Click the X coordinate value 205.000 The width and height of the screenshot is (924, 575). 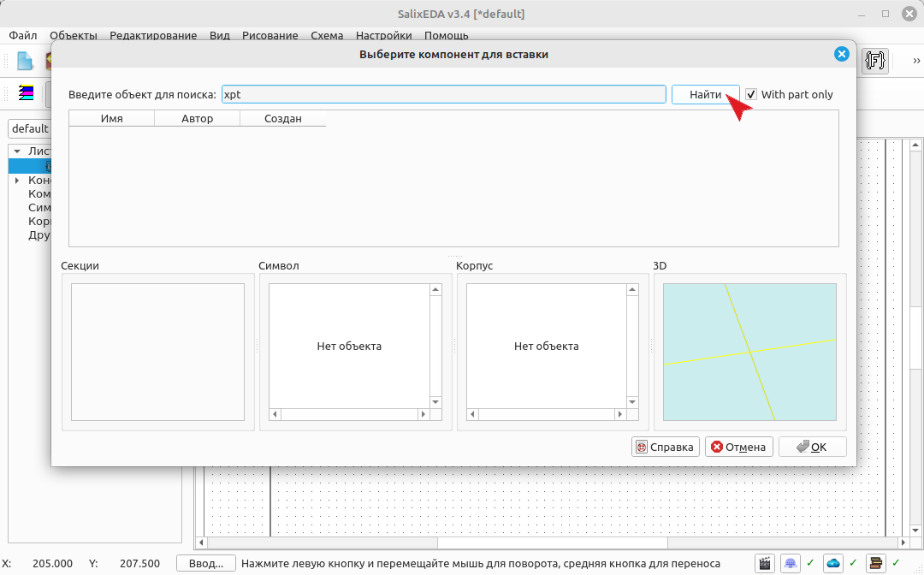(x=52, y=563)
